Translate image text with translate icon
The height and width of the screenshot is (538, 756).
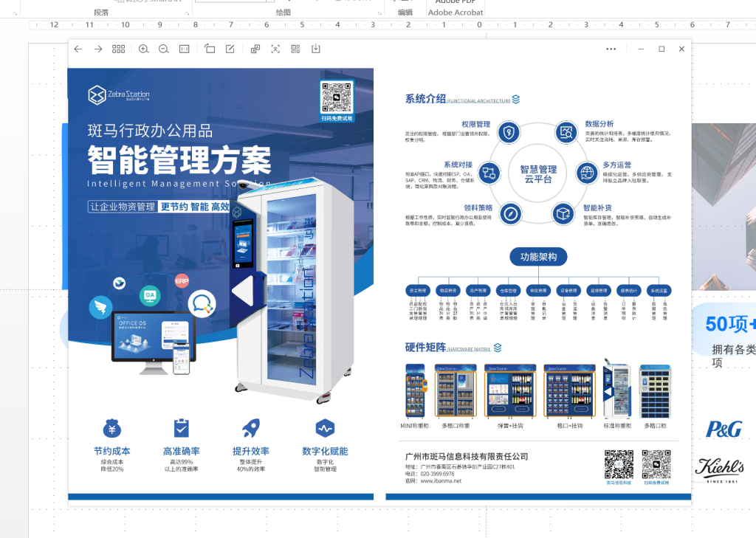[x=255, y=49]
